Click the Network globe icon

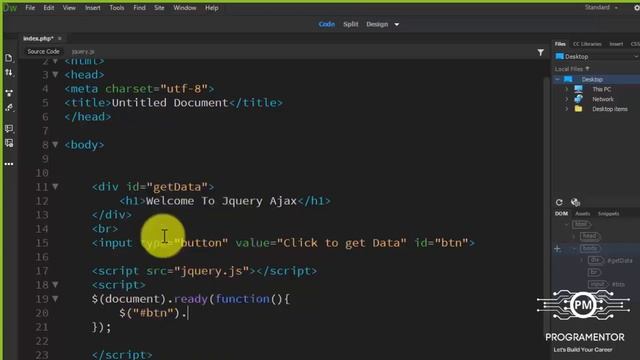(x=578, y=99)
